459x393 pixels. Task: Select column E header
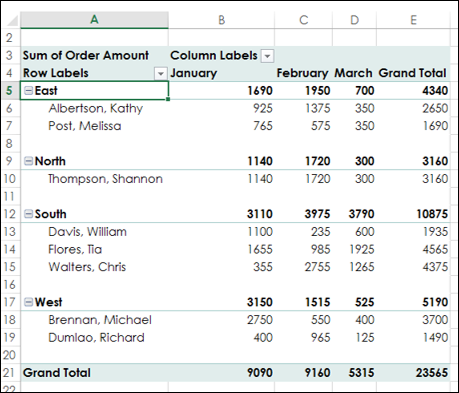point(413,20)
